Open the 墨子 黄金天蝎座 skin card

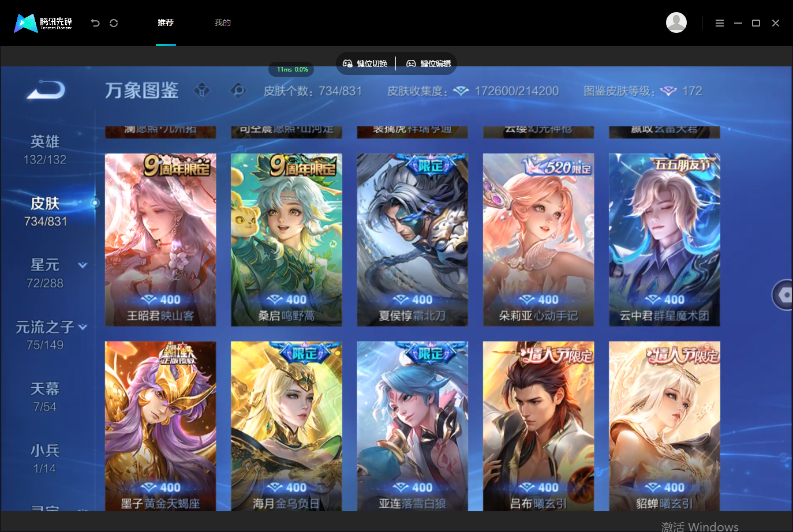click(x=160, y=426)
